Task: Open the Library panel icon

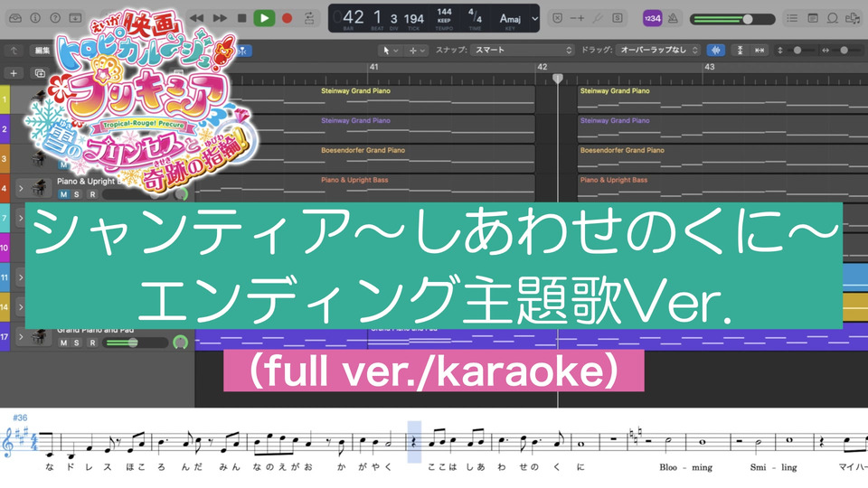Action: click(15, 18)
